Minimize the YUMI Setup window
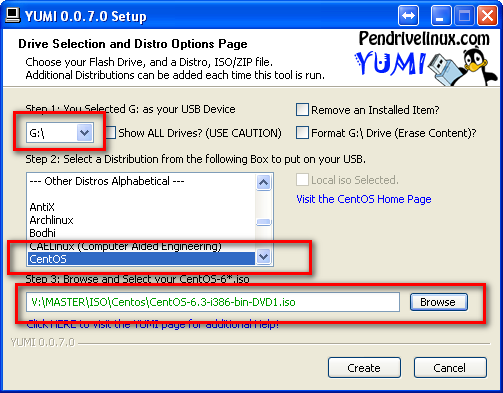Image resolution: width=503 pixels, height=393 pixels. [x=441, y=15]
